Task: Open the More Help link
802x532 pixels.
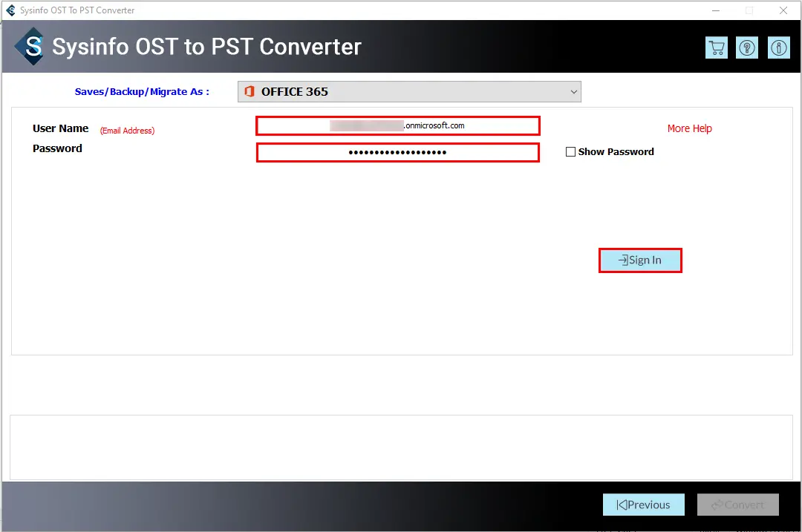Action: (689, 128)
